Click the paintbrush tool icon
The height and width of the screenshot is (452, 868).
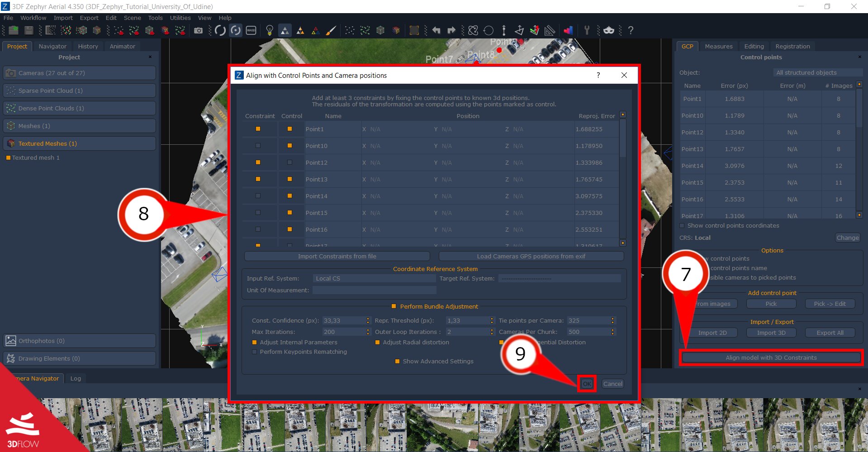[x=331, y=30]
